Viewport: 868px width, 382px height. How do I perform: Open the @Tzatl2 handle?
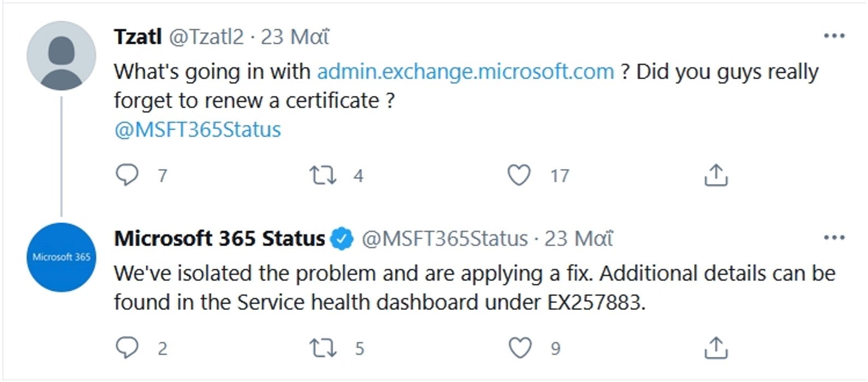pos(206,37)
